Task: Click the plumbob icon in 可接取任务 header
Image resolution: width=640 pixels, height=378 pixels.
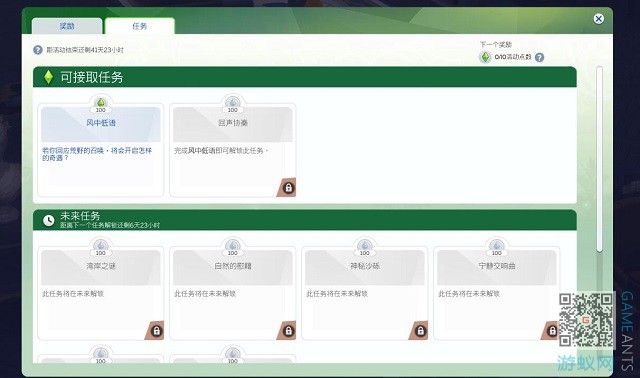Action: pos(48,77)
